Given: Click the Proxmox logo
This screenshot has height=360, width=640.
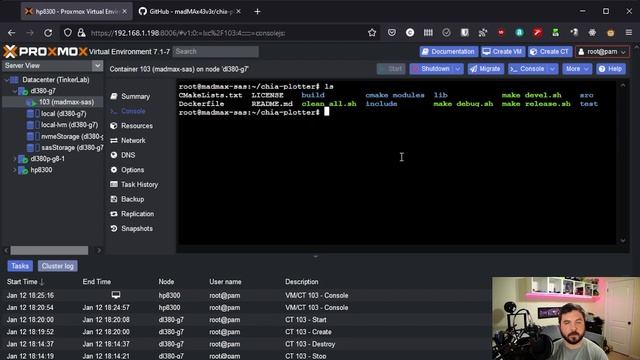Looking at the screenshot, I should pos(45,51).
